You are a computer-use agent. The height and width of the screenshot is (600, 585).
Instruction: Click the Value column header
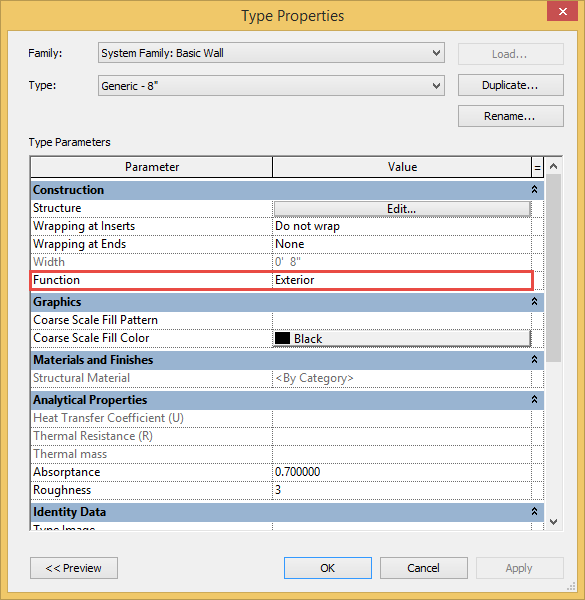click(402, 167)
